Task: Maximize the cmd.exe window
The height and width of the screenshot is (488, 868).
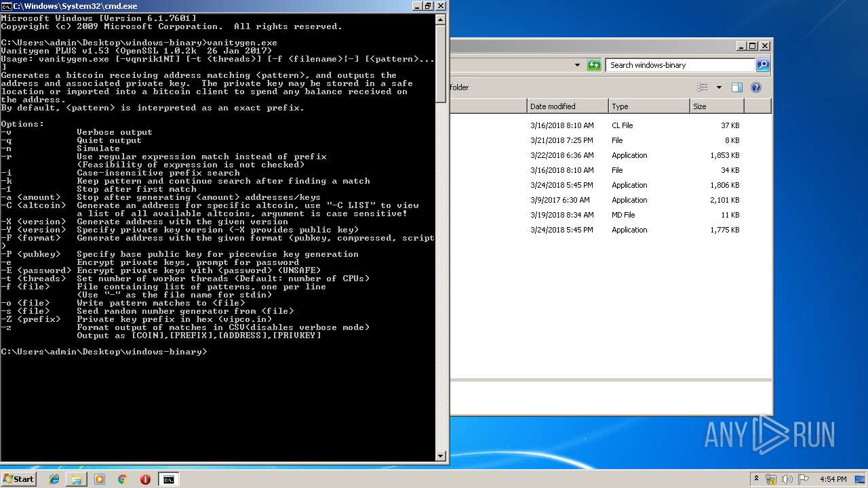Action: 428,5
